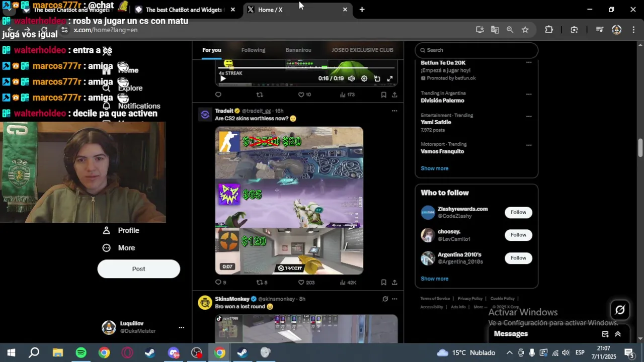The height and width of the screenshot is (362, 644).
Task: Open Tradeit's profile avatar
Action: coord(205,115)
